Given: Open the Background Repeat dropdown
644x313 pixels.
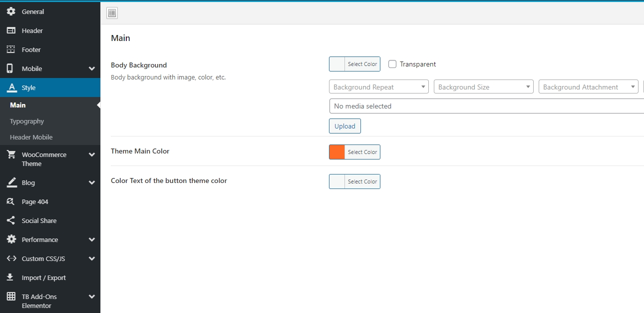Looking at the screenshot, I should pos(379,87).
